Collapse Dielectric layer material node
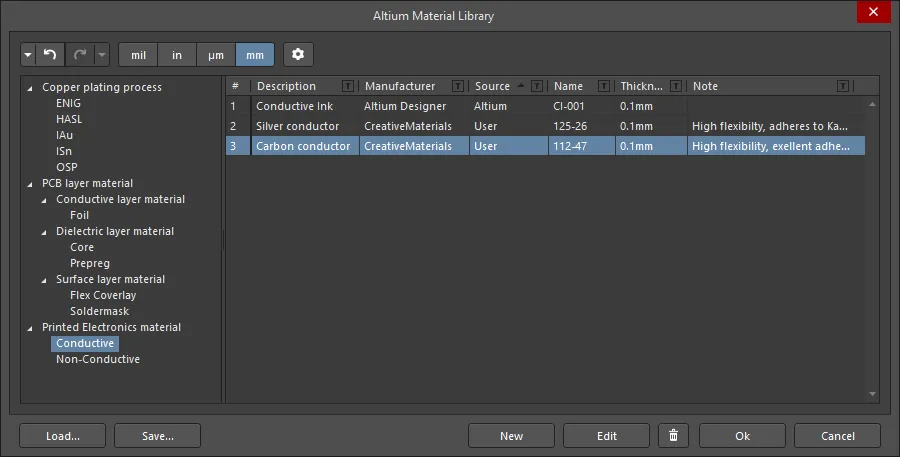900x457 pixels. point(44,233)
